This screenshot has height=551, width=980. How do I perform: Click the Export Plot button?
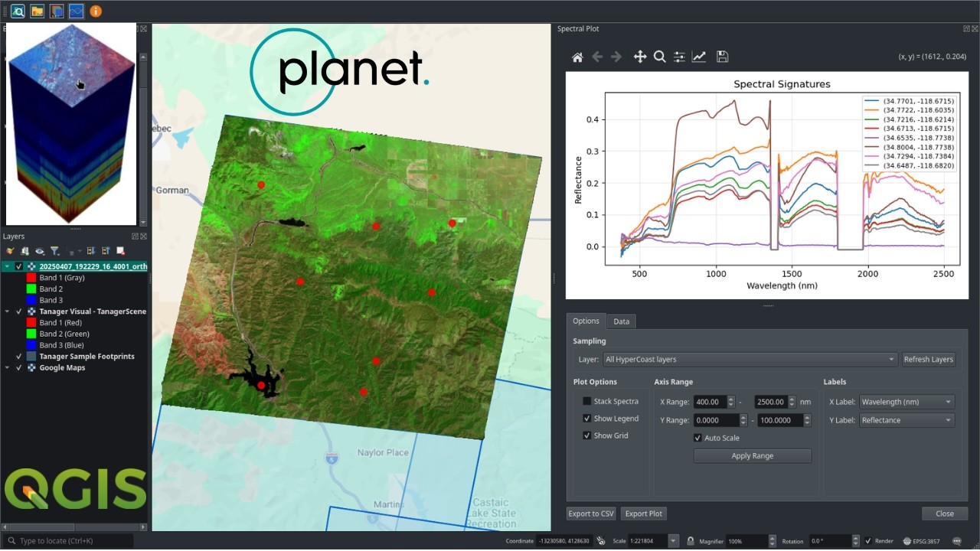(644, 514)
